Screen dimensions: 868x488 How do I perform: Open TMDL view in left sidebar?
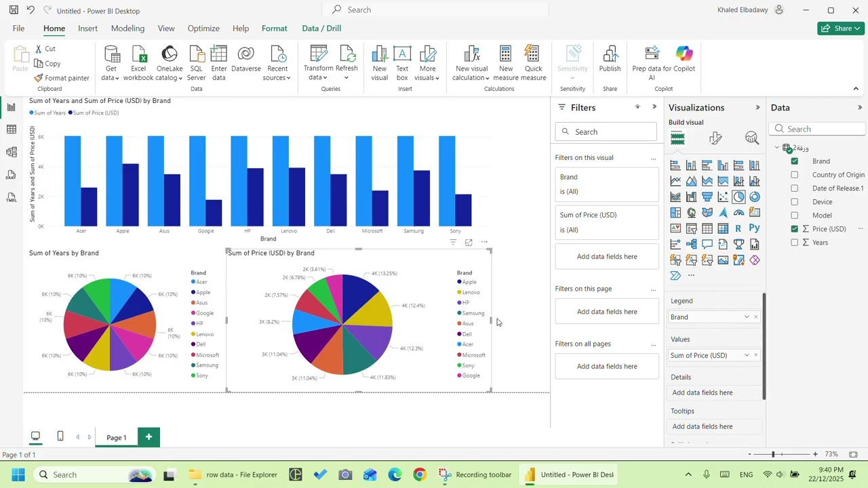(12, 197)
